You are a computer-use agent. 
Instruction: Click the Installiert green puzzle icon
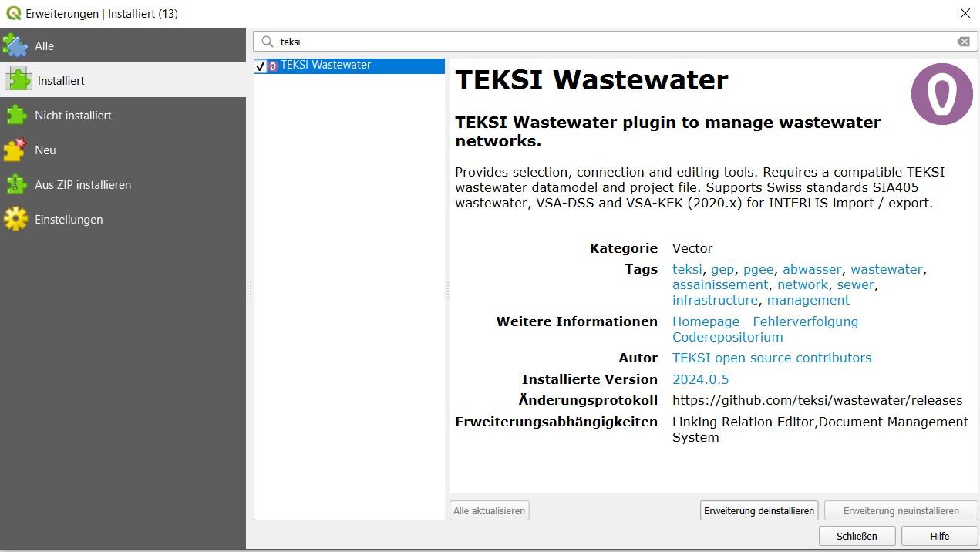pyautogui.click(x=18, y=80)
